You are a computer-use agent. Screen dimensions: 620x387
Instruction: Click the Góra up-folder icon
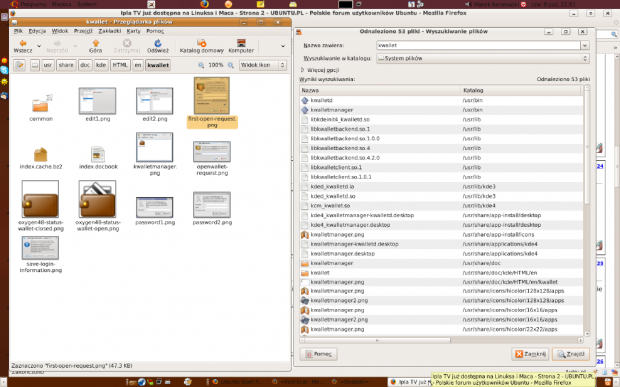96,43
